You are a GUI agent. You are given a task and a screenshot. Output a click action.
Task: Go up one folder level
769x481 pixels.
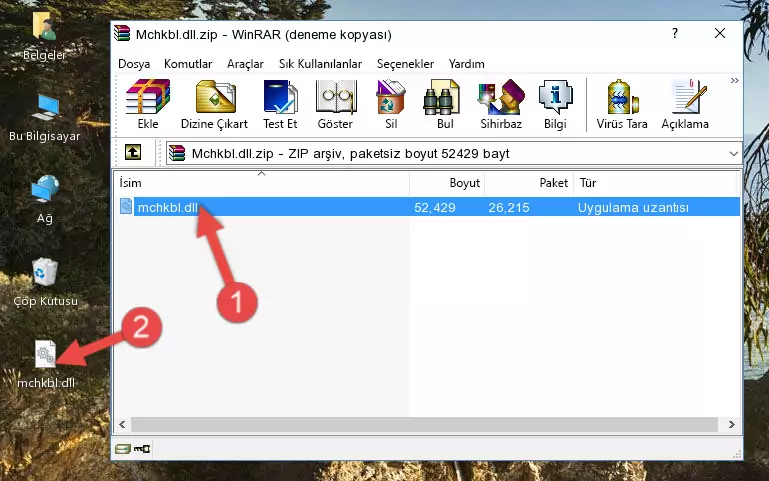(133, 152)
